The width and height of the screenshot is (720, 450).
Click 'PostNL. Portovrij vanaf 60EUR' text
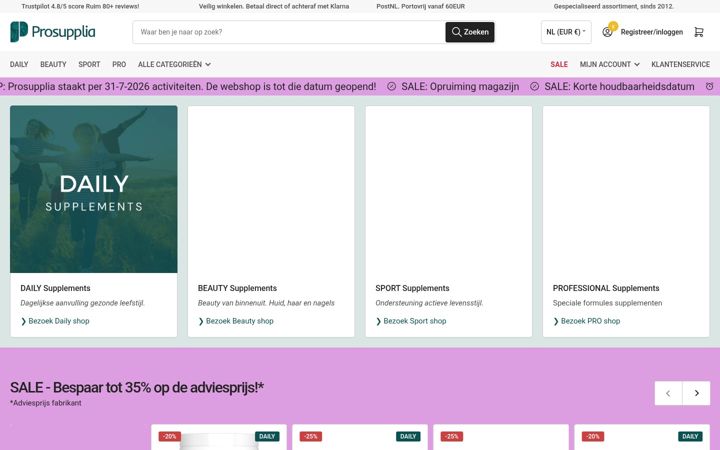[421, 6]
